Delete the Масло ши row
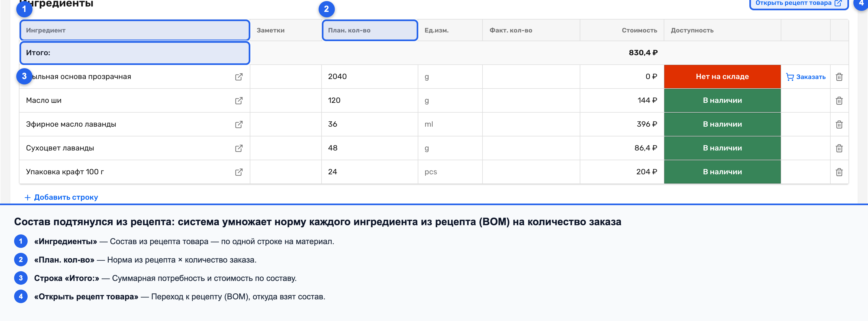 point(839,101)
